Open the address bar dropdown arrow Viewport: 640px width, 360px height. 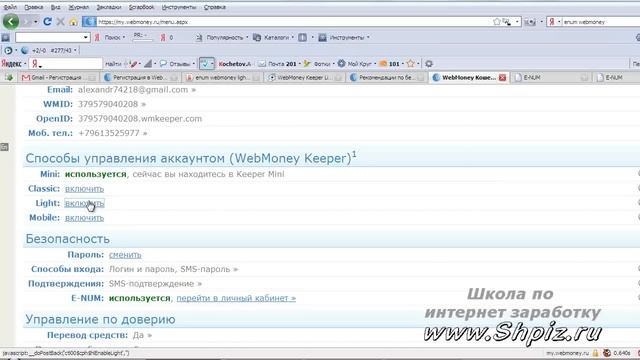tap(517, 22)
